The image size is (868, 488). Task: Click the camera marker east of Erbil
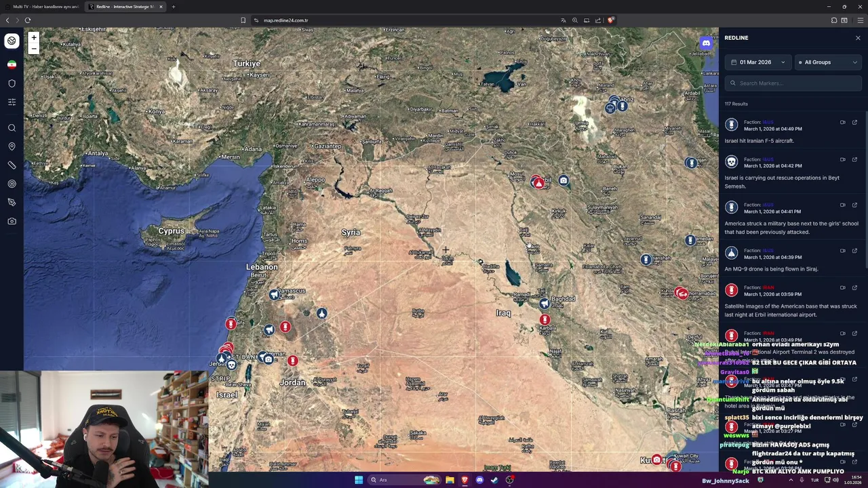(x=564, y=181)
